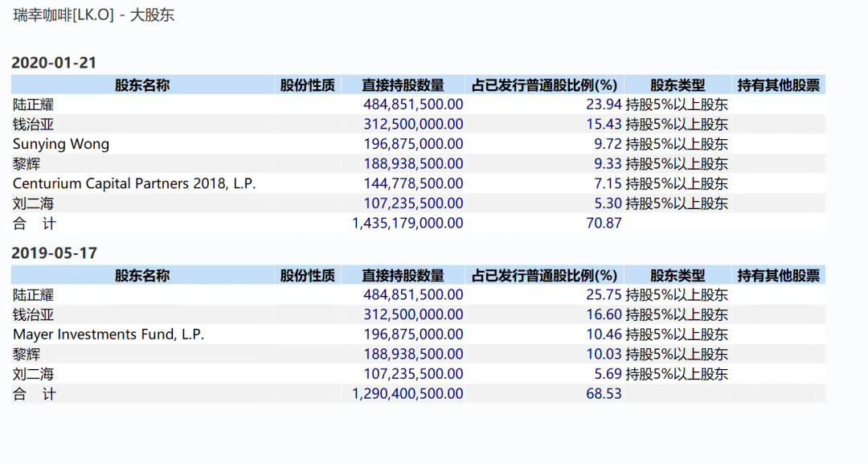Select 黎辉 in the 2020-01-21 table
The width and height of the screenshot is (868, 464).
coord(27,164)
